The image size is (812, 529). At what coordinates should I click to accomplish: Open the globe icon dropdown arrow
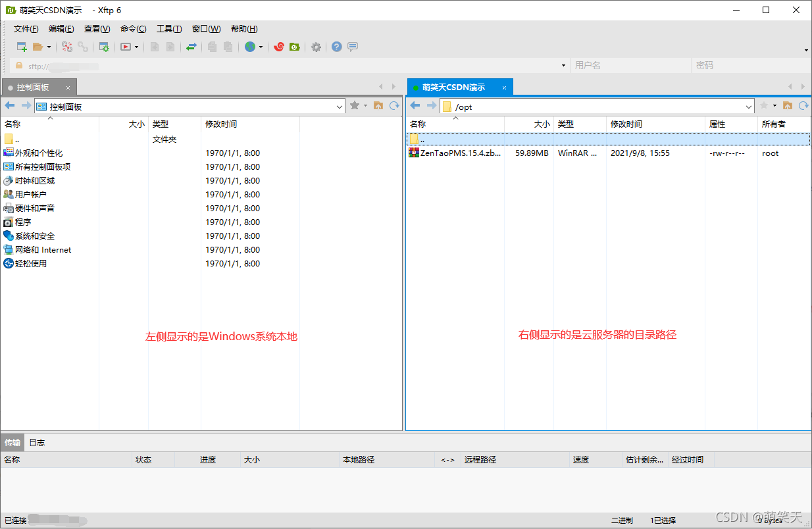click(x=261, y=47)
